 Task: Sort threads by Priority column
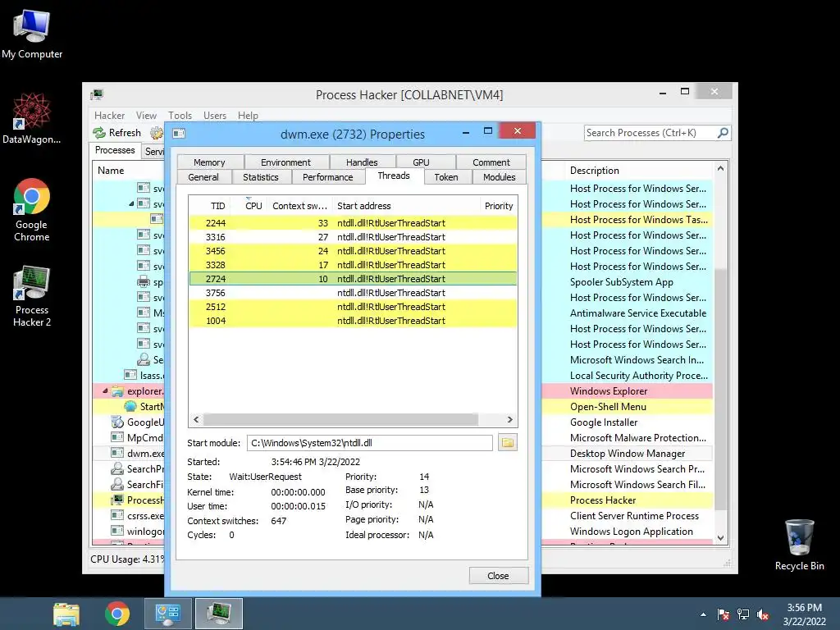(499, 206)
